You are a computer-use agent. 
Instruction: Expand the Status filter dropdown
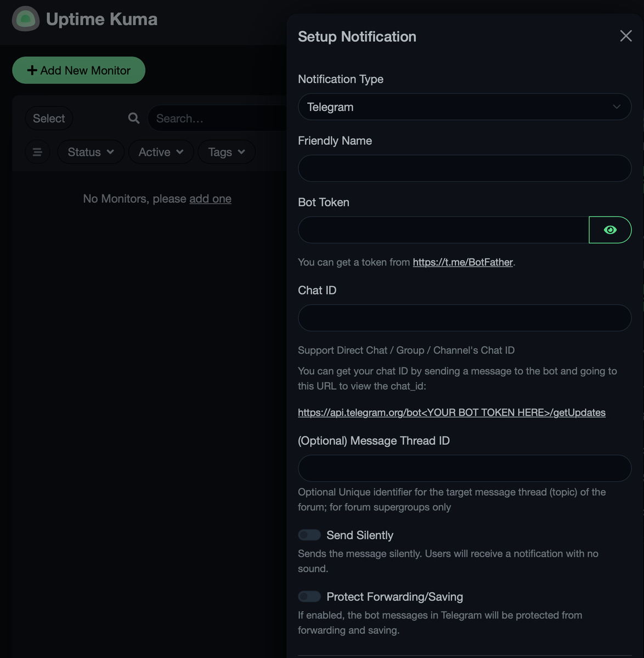pos(91,152)
